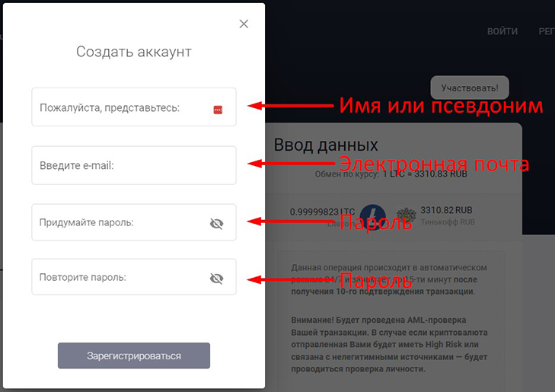Image resolution: width=555 pixels, height=392 pixels.
Task: Click the Участвовать! button
Action: [x=470, y=88]
